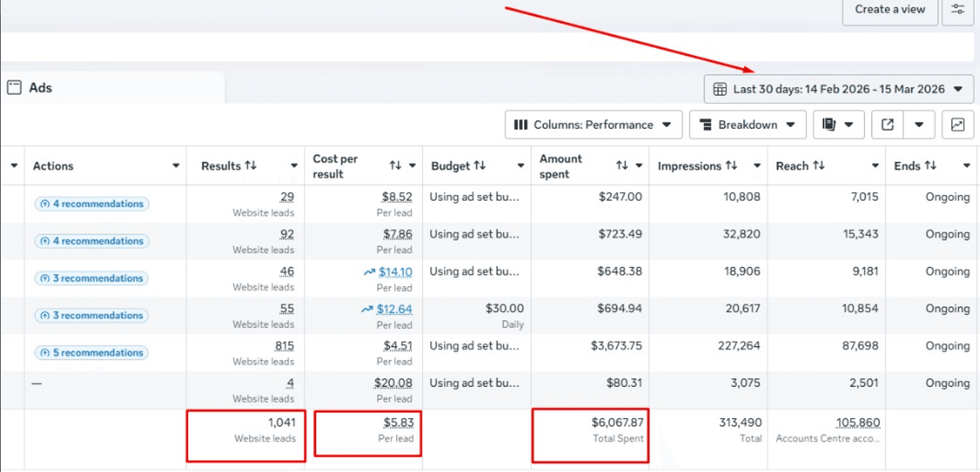Open Impressions column options arrow
This screenshot has height=472, width=980.
pyautogui.click(x=757, y=166)
